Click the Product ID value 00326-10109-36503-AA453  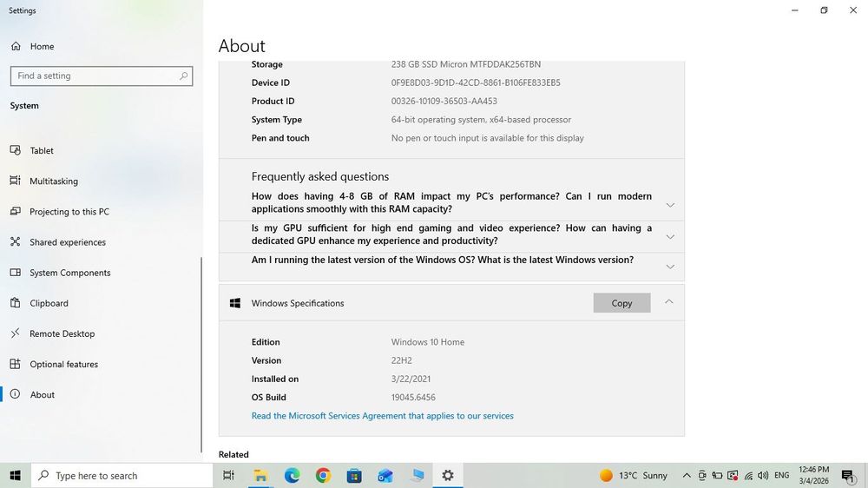click(444, 101)
